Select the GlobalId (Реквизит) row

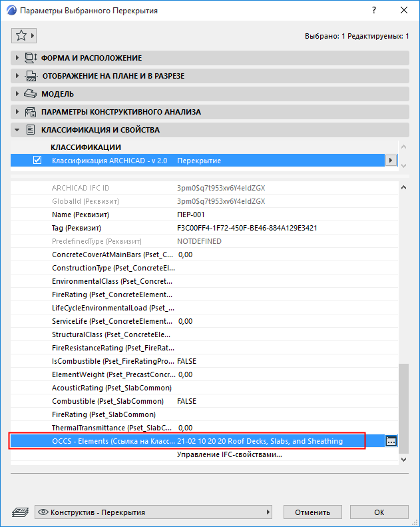(204, 201)
